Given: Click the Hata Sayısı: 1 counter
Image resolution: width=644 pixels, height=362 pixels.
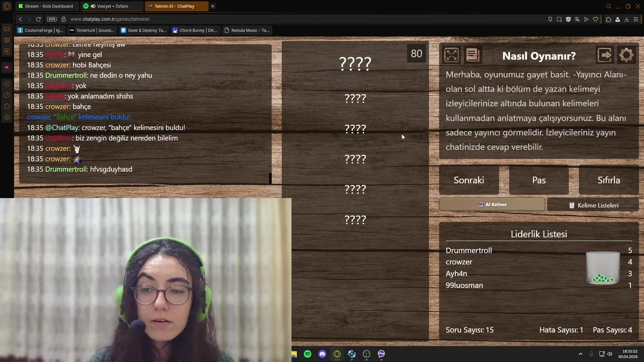Looking at the screenshot, I should coord(561,330).
